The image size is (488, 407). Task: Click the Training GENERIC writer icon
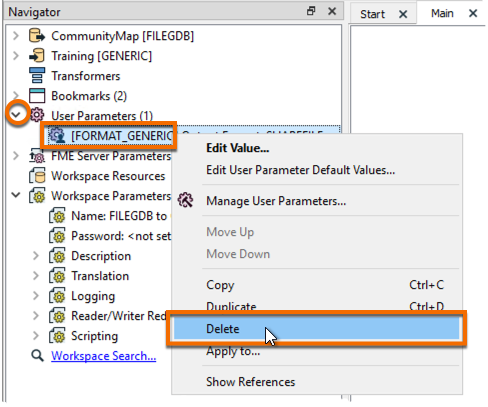point(37,56)
